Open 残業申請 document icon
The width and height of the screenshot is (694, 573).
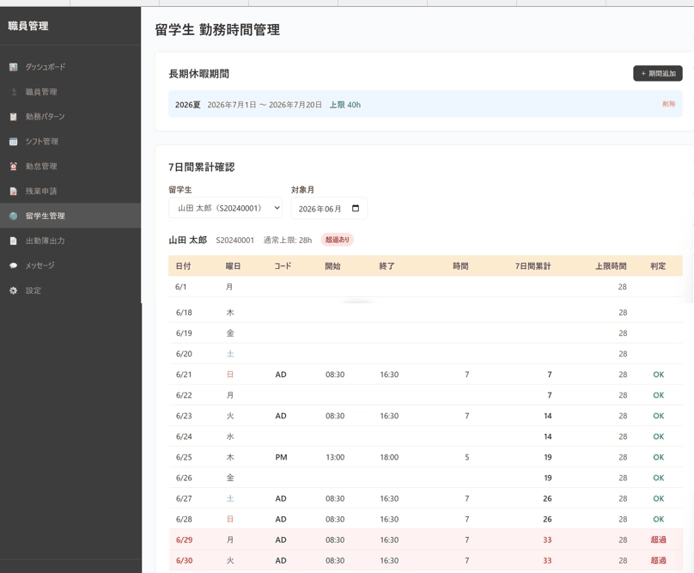pos(13,191)
